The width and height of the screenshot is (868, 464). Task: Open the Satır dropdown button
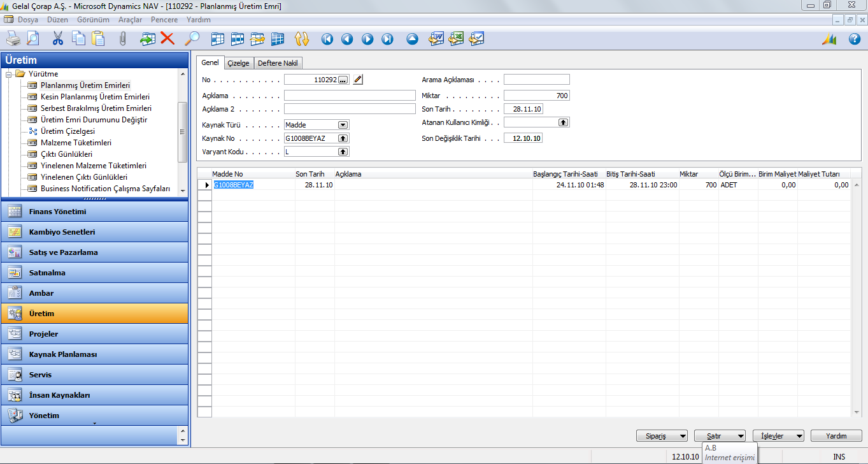[x=720, y=436]
